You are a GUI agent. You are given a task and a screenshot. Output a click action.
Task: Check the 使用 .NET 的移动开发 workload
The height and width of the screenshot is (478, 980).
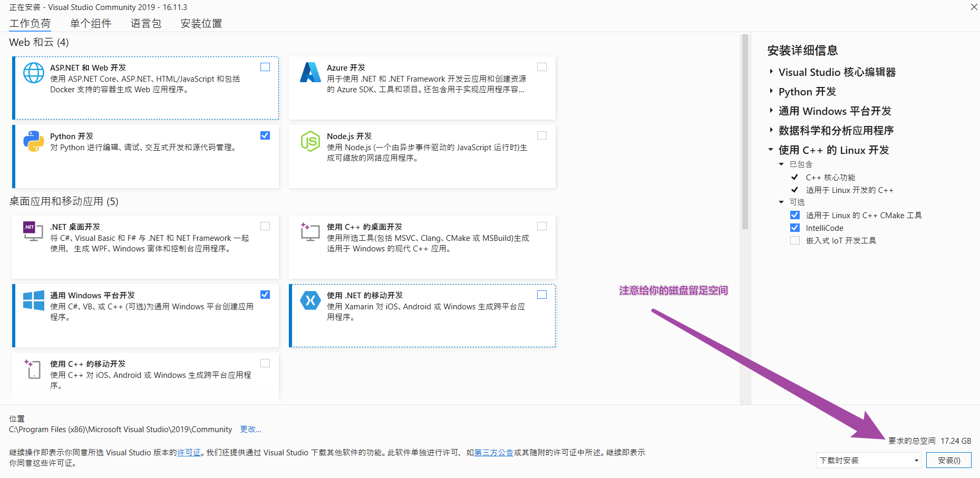[x=542, y=295]
